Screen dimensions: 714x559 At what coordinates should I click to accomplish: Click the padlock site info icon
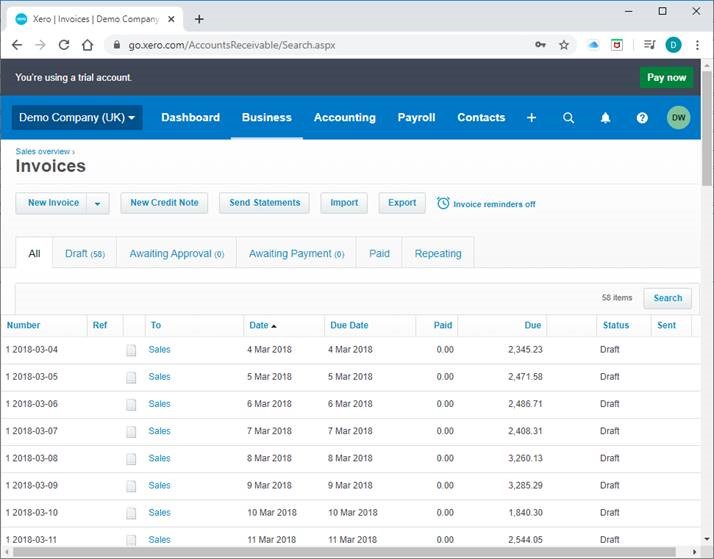click(117, 45)
